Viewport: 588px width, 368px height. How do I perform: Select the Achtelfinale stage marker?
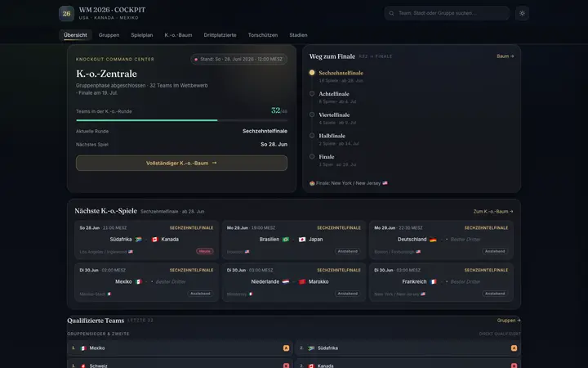click(x=312, y=93)
